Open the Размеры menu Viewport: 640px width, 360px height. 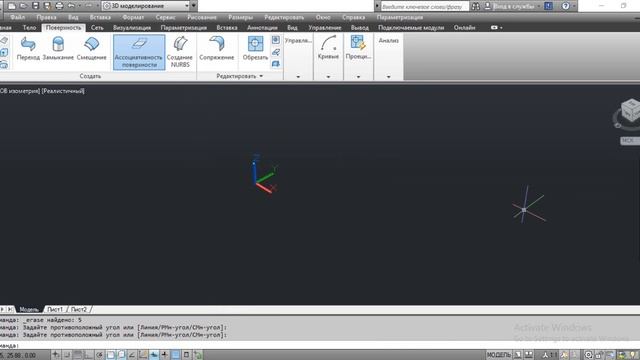pyautogui.click(x=240, y=17)
